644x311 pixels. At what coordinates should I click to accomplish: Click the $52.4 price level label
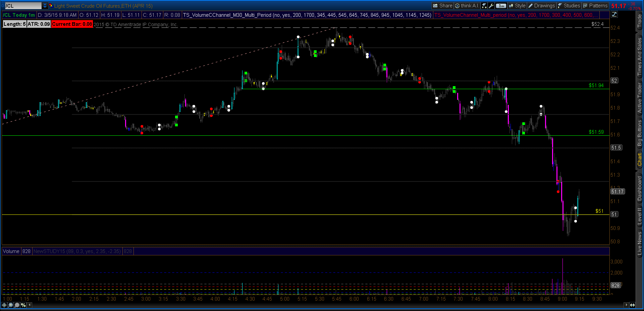pos(597,24)
